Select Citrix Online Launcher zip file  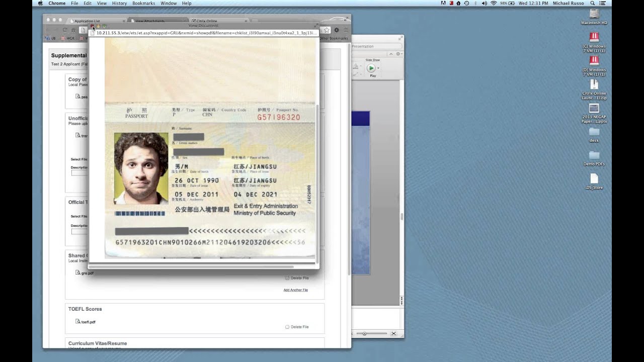pyautogui.click(x=594, y=89)
